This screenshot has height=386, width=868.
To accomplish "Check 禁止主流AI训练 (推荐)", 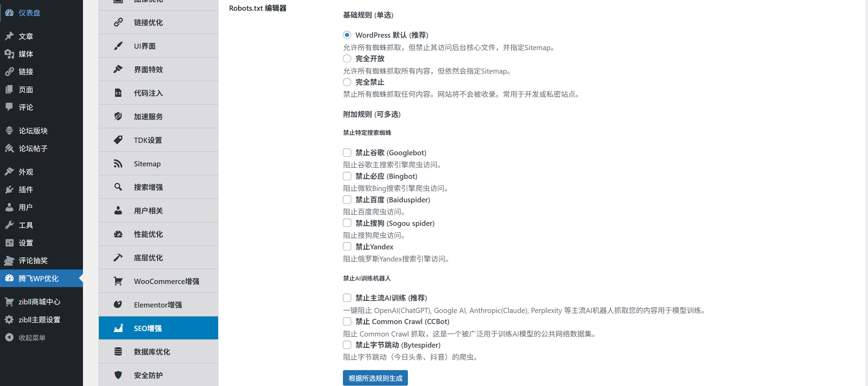I will [347, 297].
